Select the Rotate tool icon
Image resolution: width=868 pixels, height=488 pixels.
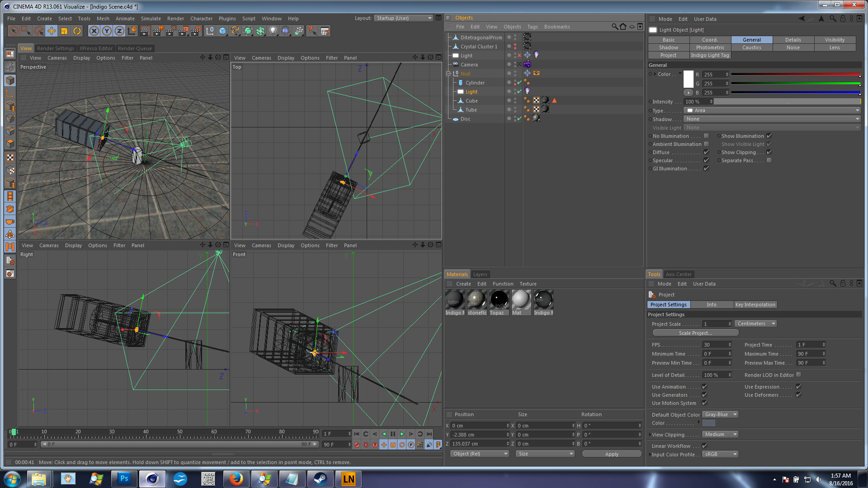pyautogui.click(x=77, y=31)
